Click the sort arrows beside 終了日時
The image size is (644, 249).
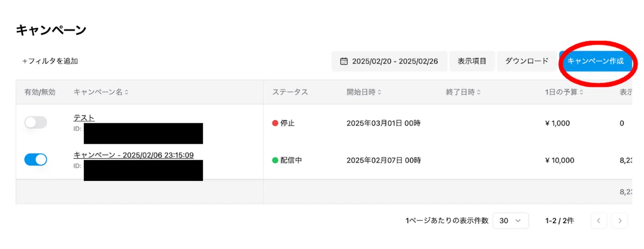[478, 92]
